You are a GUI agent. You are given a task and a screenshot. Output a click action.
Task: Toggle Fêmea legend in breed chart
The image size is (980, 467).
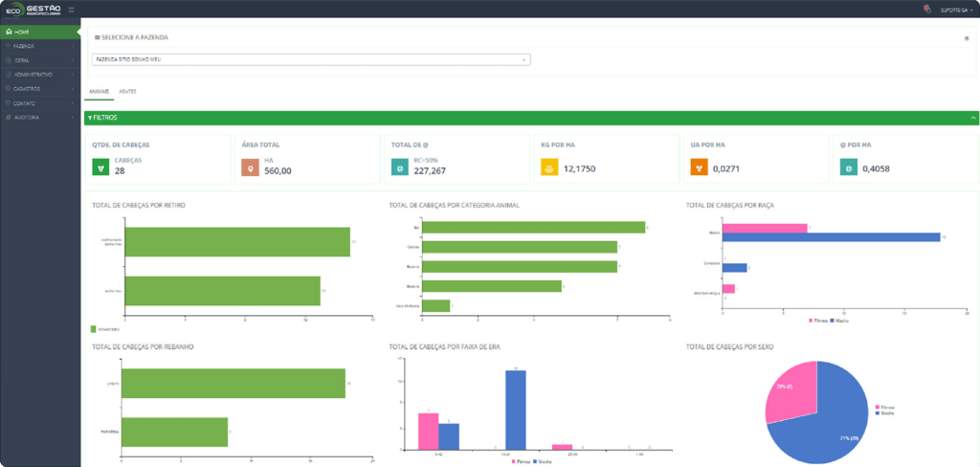click(x=816, y=321)
